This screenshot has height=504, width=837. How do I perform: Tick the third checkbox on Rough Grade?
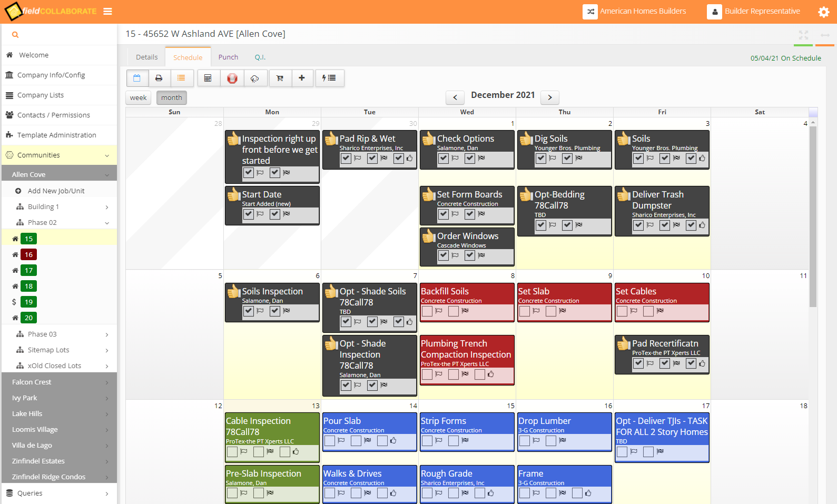(480, 493)
